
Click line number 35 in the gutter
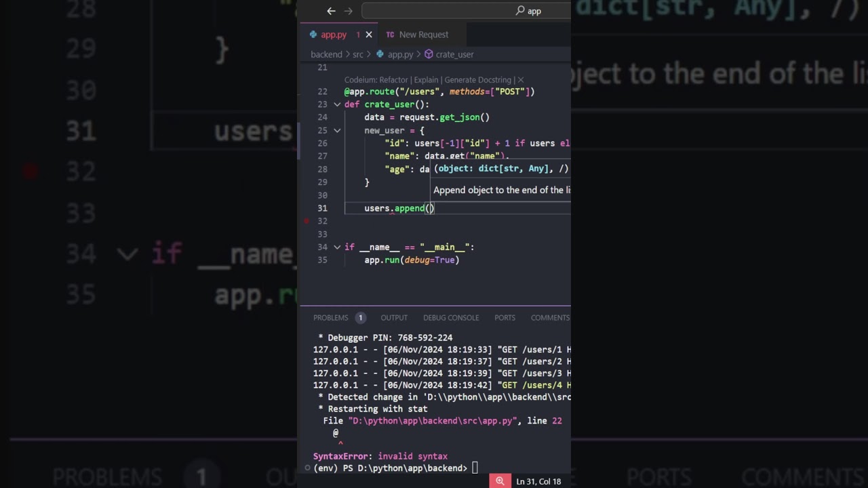coord(322,260)
